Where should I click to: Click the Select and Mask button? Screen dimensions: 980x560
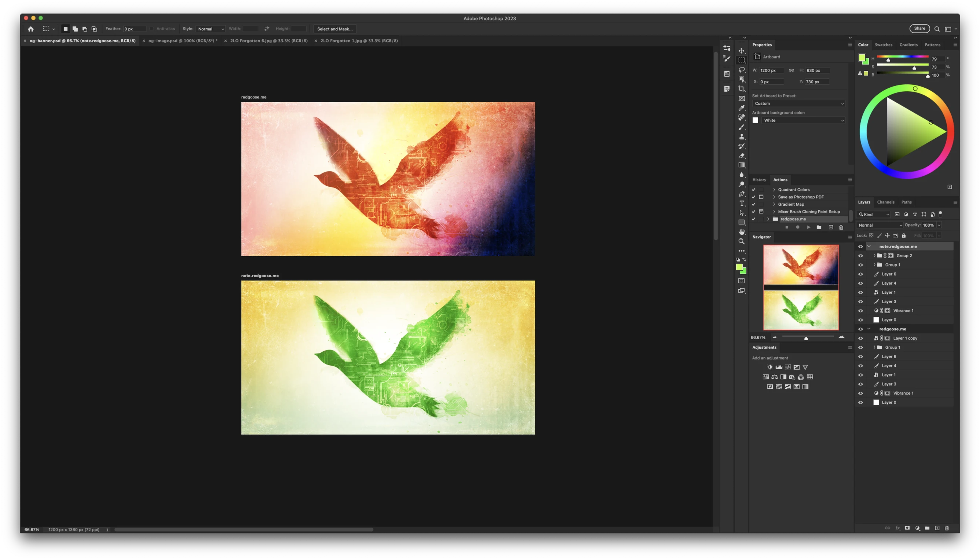334,29
